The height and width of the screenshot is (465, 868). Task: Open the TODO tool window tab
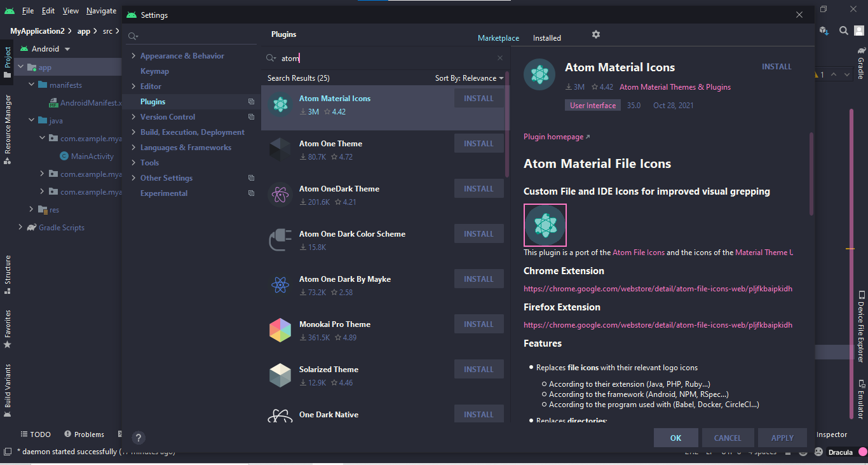click(36, 434)
